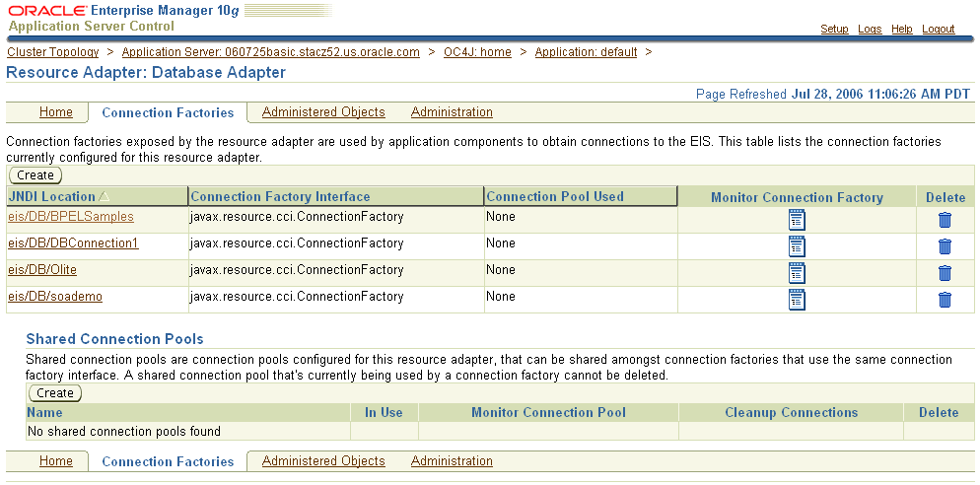
Task: Delete eis/DB/BPELSamples using trash icon
Action: [945, 220]
